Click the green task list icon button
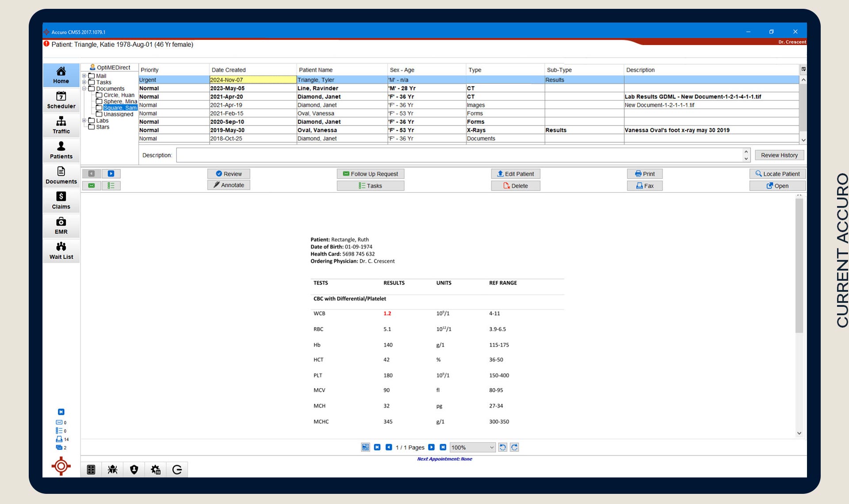The height and width of the screenshot is (504, 849). (x=111, y=186)
